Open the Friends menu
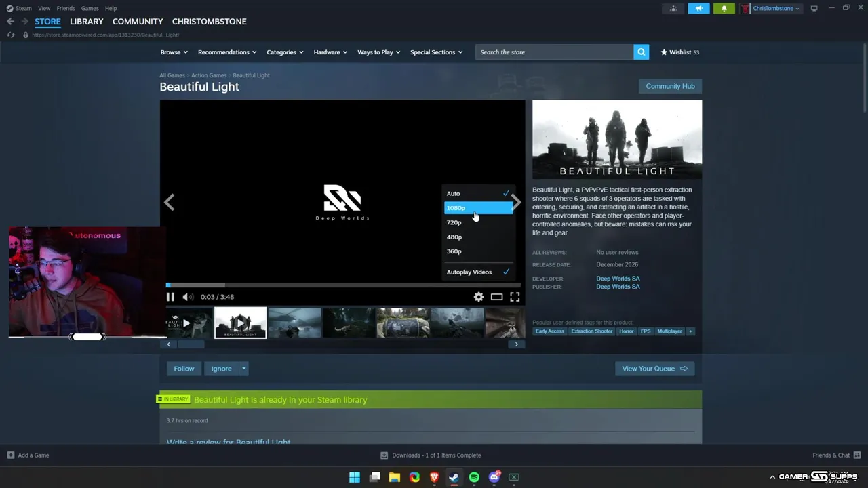Viewport: 868px width, 488px height. click(x=66, y=8)
